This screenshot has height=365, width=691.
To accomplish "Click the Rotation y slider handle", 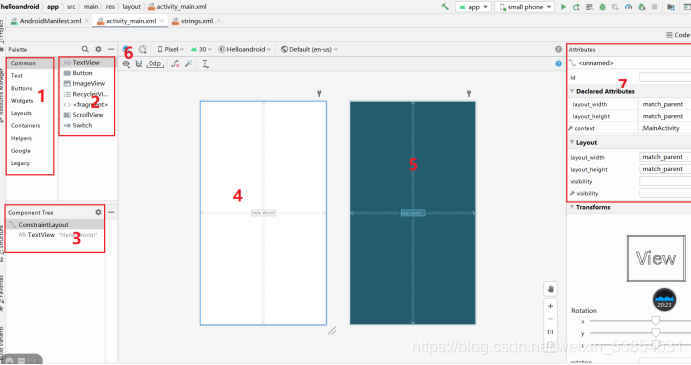I will point(655,332).
